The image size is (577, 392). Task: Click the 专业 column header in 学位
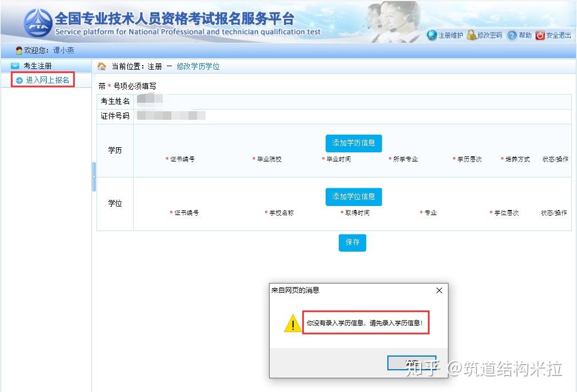point(431,213)
